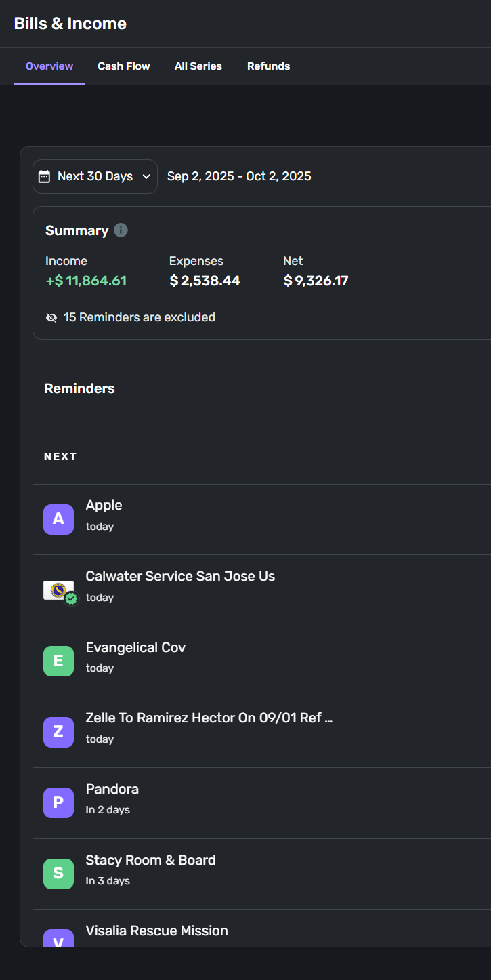Show the 15 excluded reminders
Screen dimensions: 491x980
pos(139,317)
